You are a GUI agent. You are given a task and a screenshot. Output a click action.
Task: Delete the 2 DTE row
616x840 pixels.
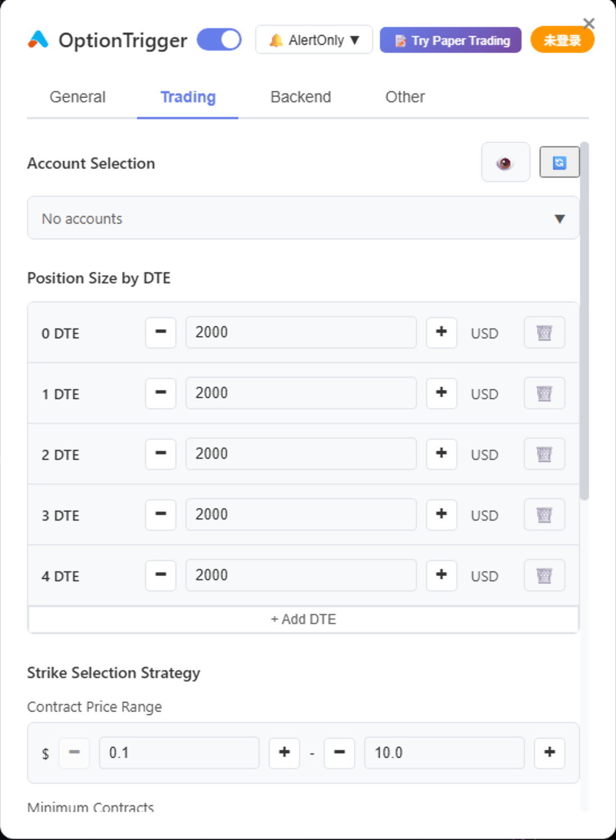544,454
